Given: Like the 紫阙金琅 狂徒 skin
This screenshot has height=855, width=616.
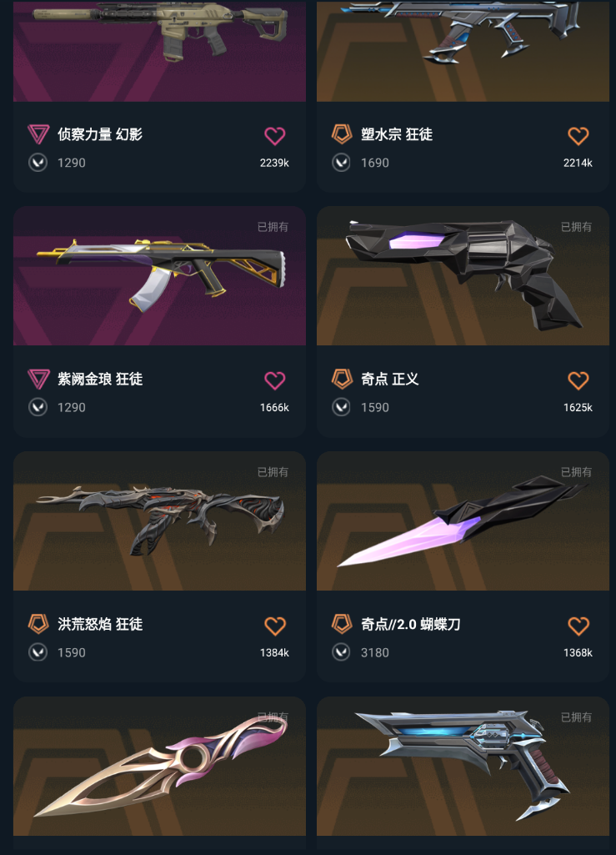Looking at the screenshot, I should point(275,380).
